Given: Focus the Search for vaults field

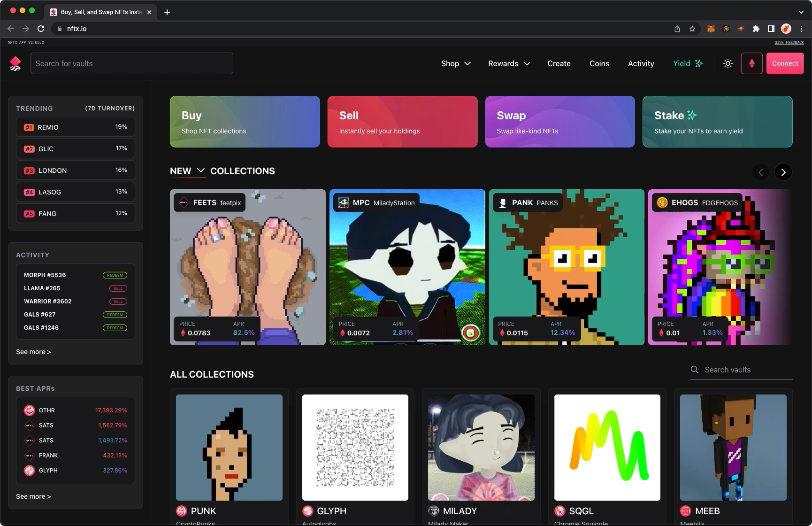Looking at the screenshot, I should 132,63.
